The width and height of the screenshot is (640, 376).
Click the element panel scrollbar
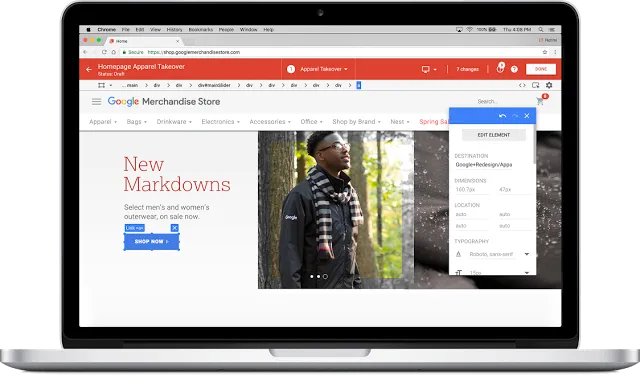534,144
